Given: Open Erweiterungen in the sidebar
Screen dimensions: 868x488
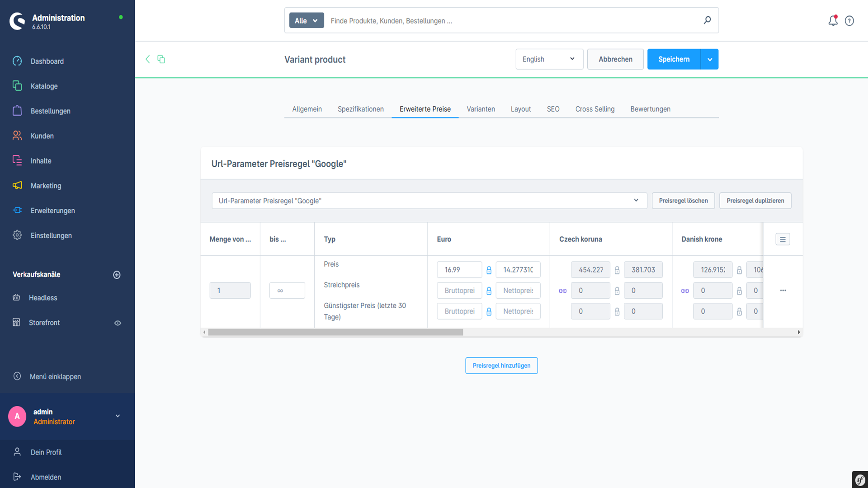Looking at the screenshot, I should coord(52,211).
